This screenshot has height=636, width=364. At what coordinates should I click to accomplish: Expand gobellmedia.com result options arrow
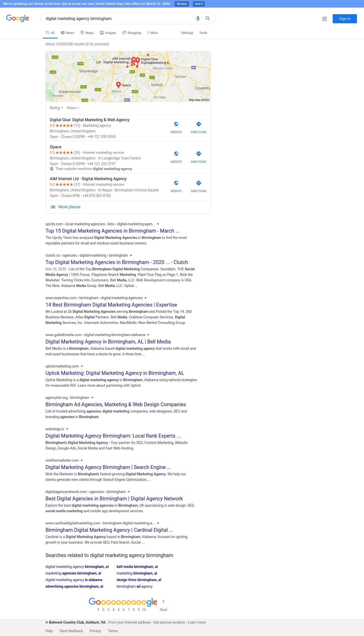148,335
